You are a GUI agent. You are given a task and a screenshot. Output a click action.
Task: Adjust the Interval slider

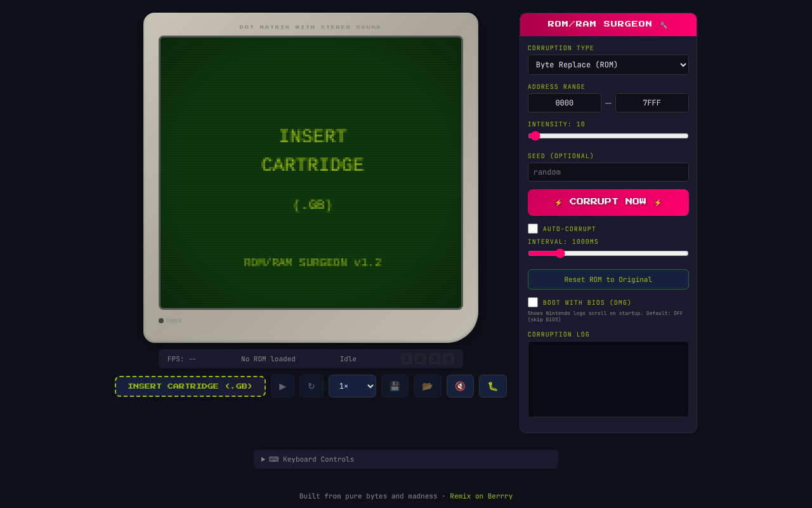608,253
